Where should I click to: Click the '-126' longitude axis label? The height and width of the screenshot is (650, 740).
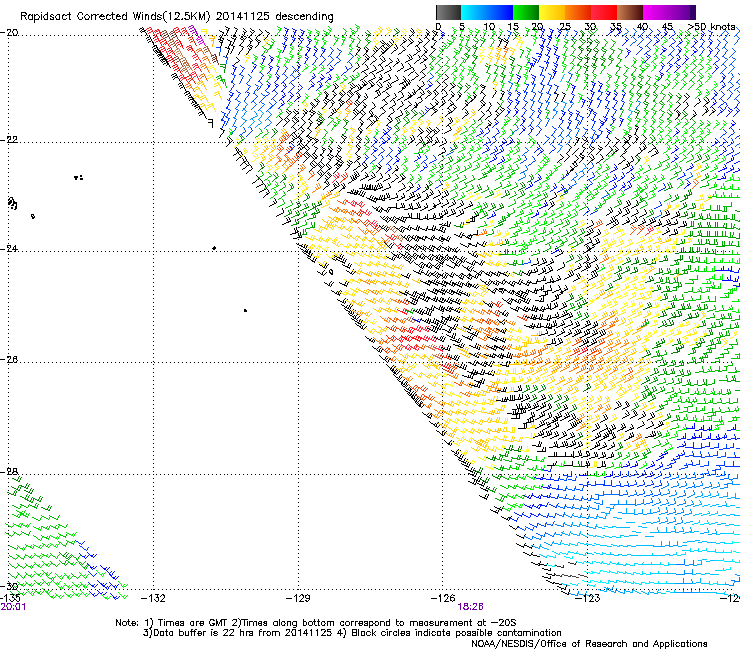[x=443, y=598]
